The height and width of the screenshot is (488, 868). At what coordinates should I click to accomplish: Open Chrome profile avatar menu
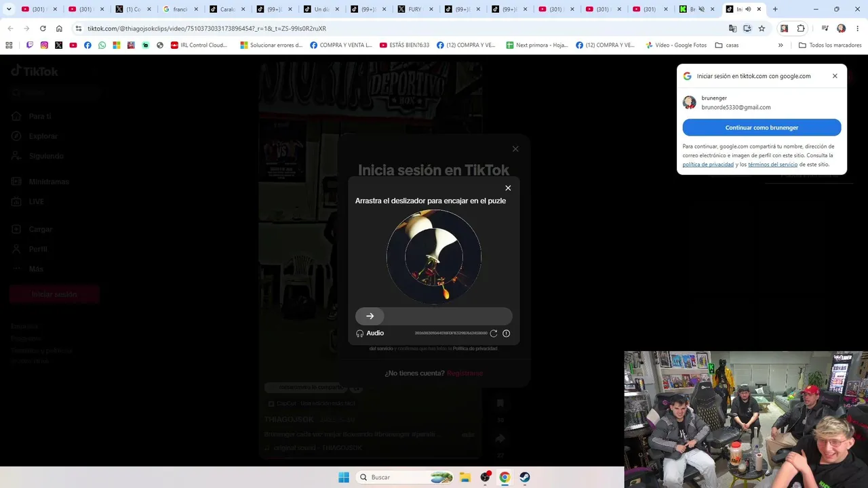pos(841,28)
